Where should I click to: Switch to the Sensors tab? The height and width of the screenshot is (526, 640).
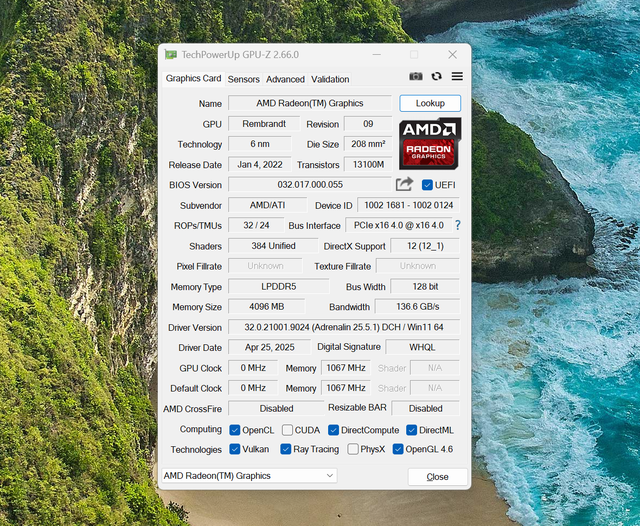click(x=244, y=79)
